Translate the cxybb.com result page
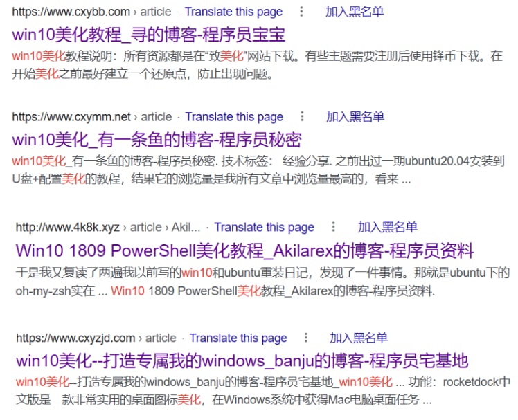The width and height of the screenshot is (518, 420). tap(233, 12)
